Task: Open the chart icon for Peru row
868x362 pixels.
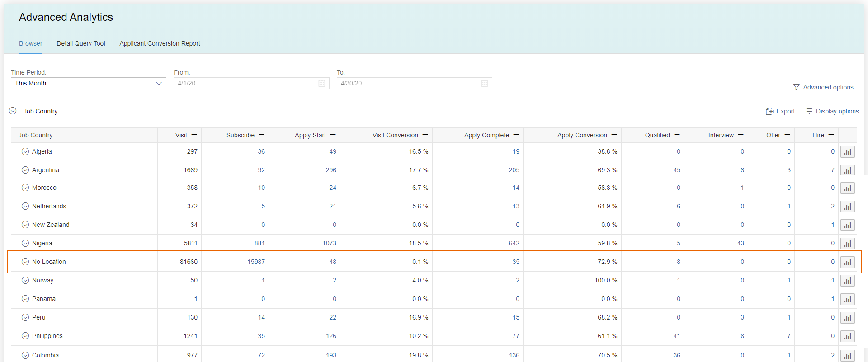Action: 847,318
